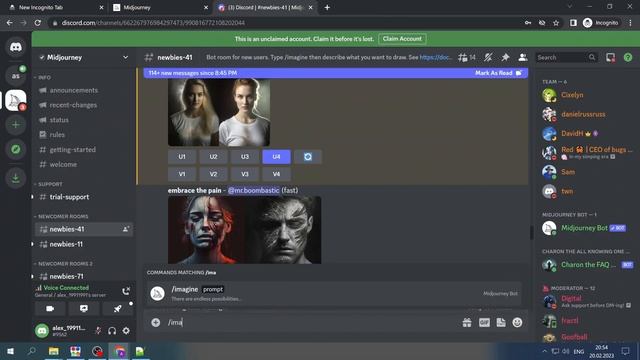The width and height of the screenshot is (640, 360).
Task: Switch to the Midjourney browser tab
Action: [x=160, y=7]
